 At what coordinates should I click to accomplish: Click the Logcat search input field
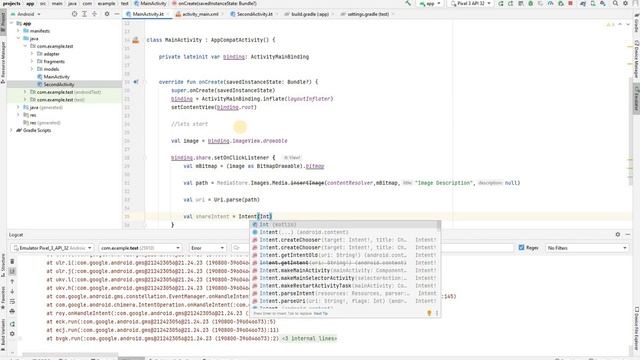coord(374,248)
